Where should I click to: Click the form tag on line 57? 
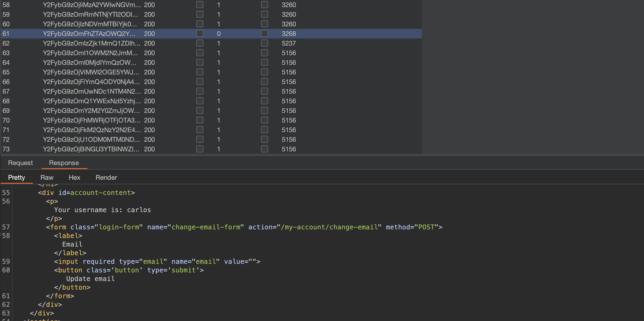58,227
